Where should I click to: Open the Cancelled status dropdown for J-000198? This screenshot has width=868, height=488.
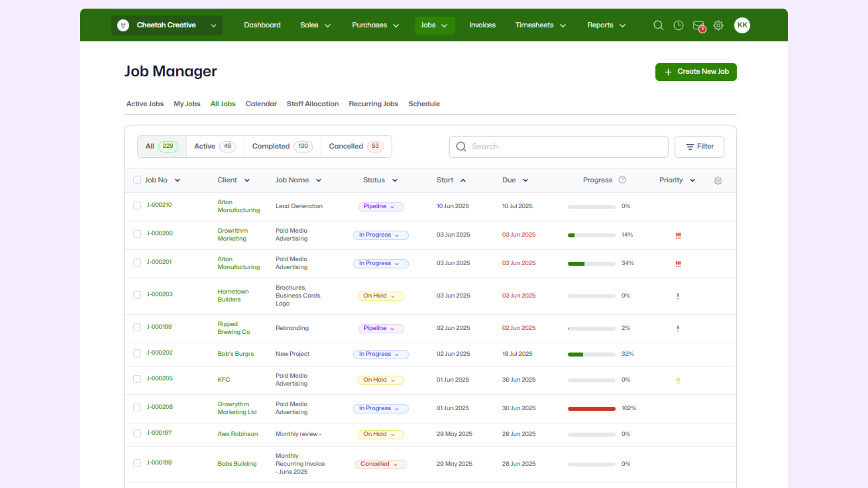(x=380, y=464)
